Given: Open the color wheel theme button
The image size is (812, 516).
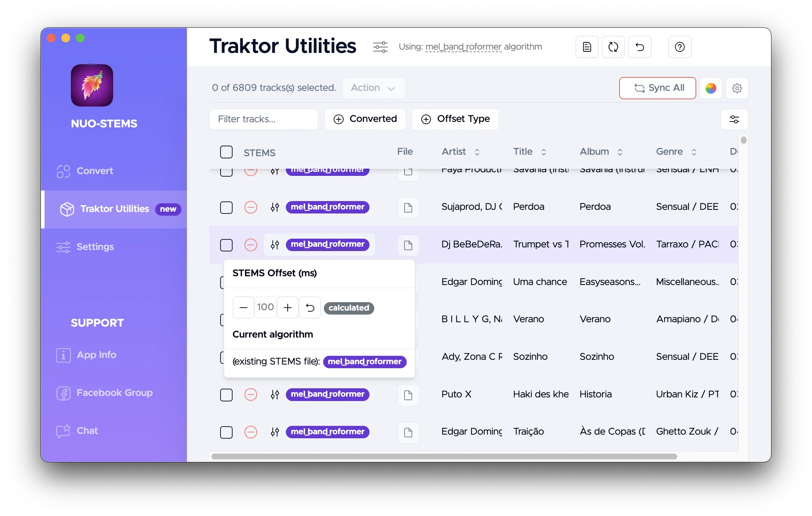Looking at the screenshot, I should pos(711,88).
